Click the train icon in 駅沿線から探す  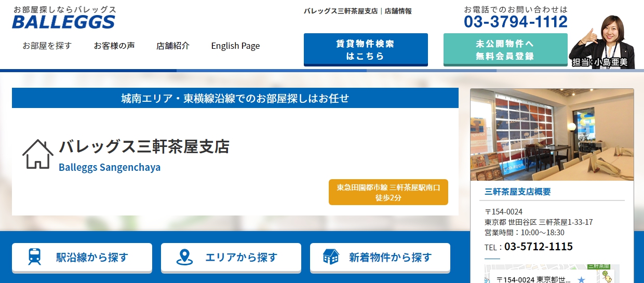(x=35, y=257)
